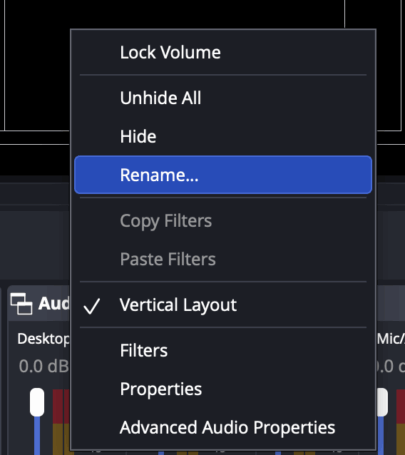Toggle the Vertical Layout option
The image size is (405, 455).
click(x=223, y=305)
